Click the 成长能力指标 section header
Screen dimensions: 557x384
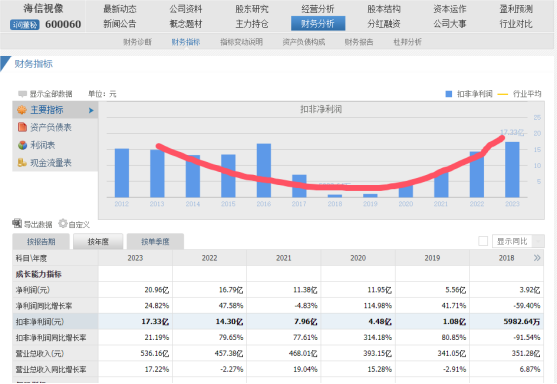click(x=38, y=274)
